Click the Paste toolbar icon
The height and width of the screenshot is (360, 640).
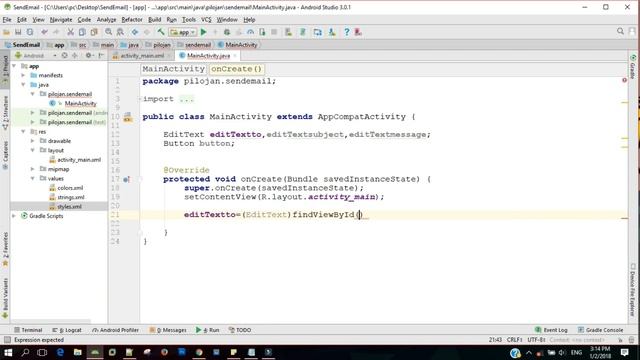pyautogui.click(x=94, y=32)
